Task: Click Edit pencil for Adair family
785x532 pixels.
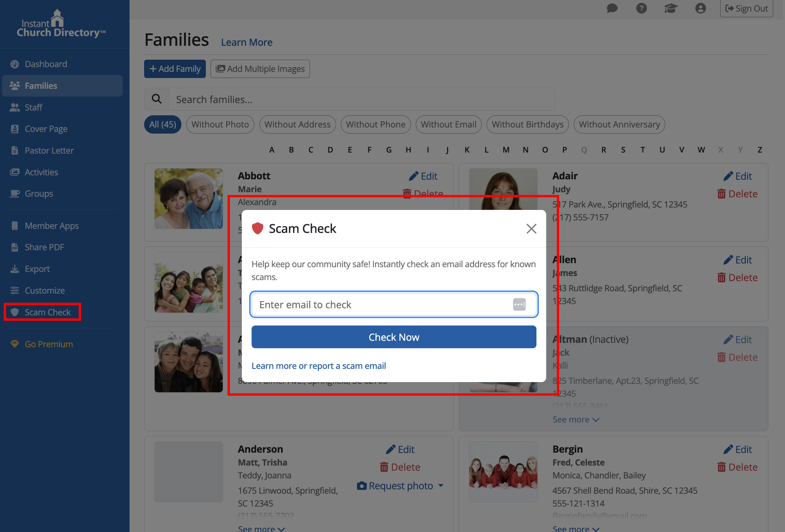Action: click(728, 176)
